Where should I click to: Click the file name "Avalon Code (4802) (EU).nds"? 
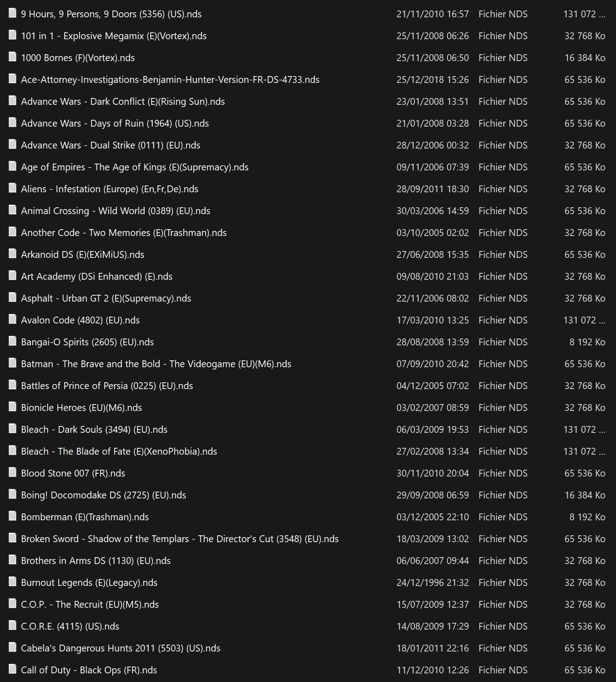click(80, 320)
